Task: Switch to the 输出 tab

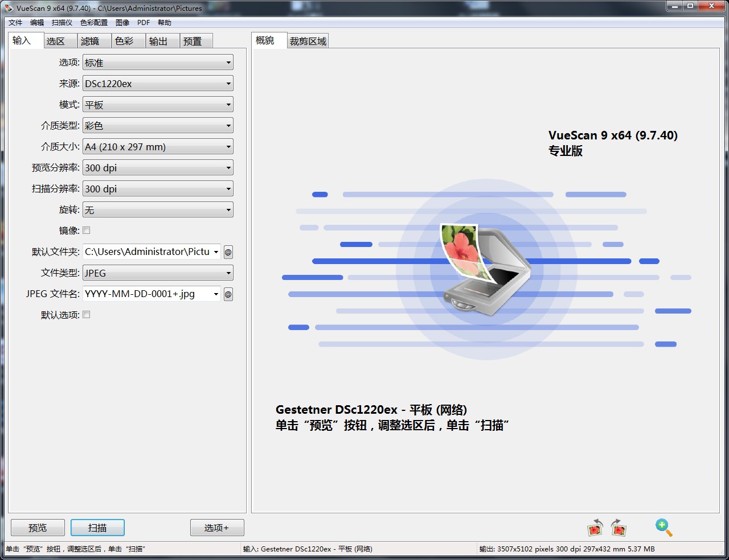Action: (163, 41)
